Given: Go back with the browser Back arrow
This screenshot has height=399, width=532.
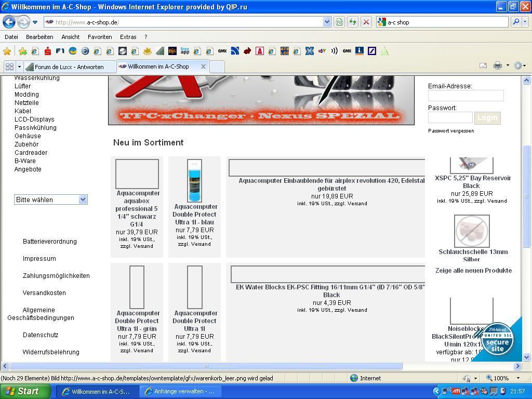Looking at the screenshot, I should pyautogui.click(x=9, y=22).
